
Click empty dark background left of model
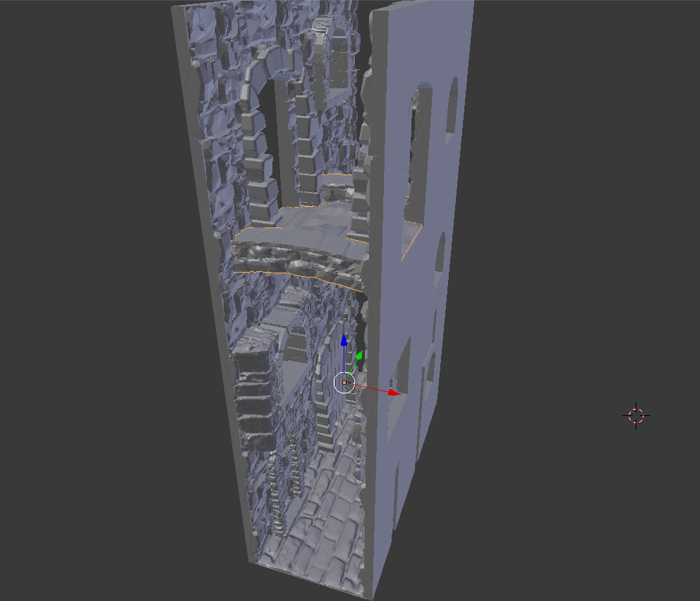click(x=85, y=282)
